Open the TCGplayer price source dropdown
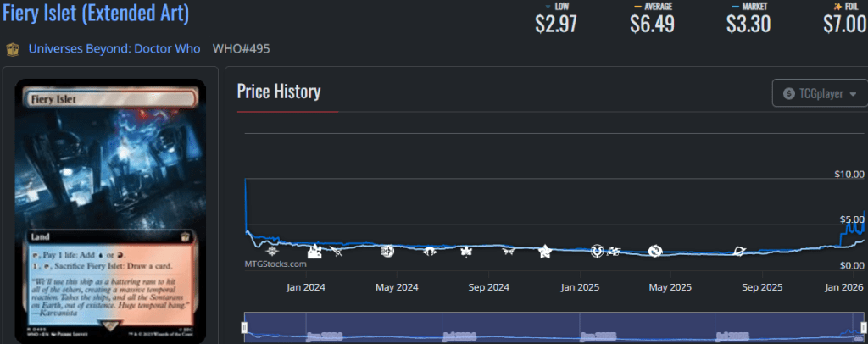Screen dimensions: 868x344 [819, 93]
